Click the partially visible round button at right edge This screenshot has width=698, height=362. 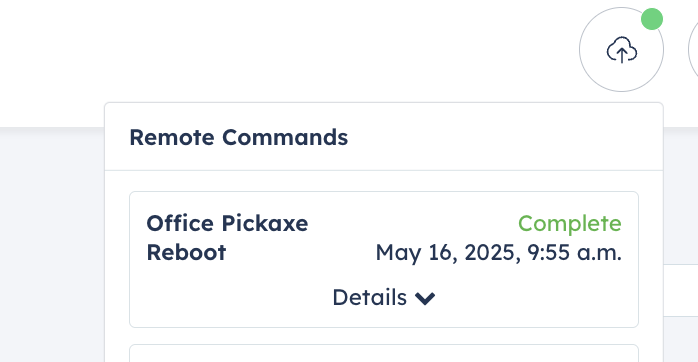pos(694,49)
